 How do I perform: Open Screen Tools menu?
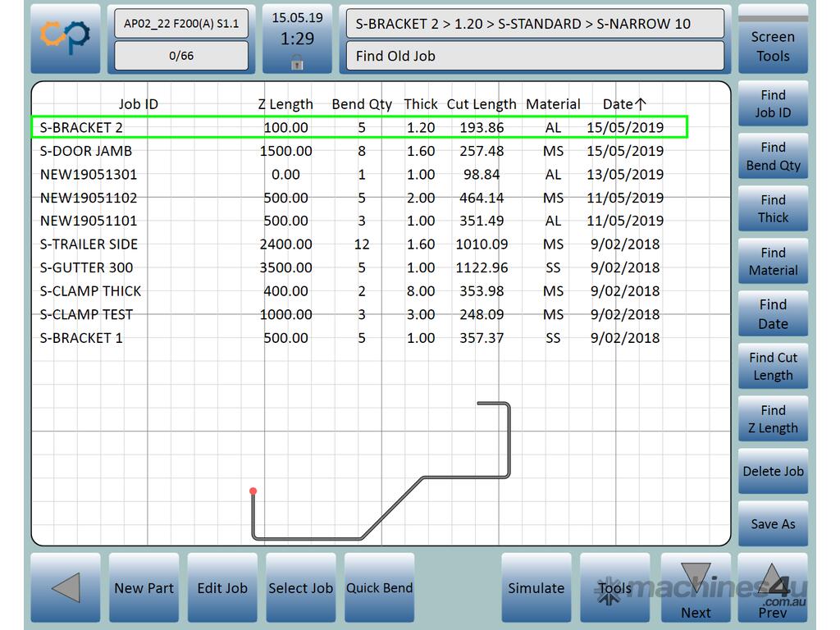[x=773, y=46]
